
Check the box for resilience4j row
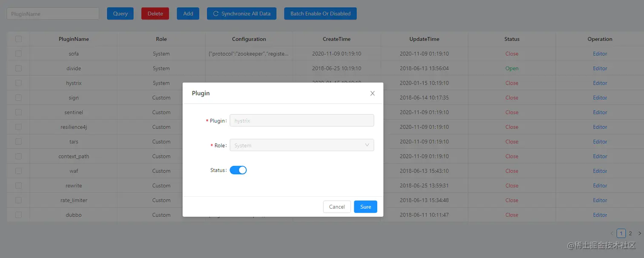coord(18,127)
